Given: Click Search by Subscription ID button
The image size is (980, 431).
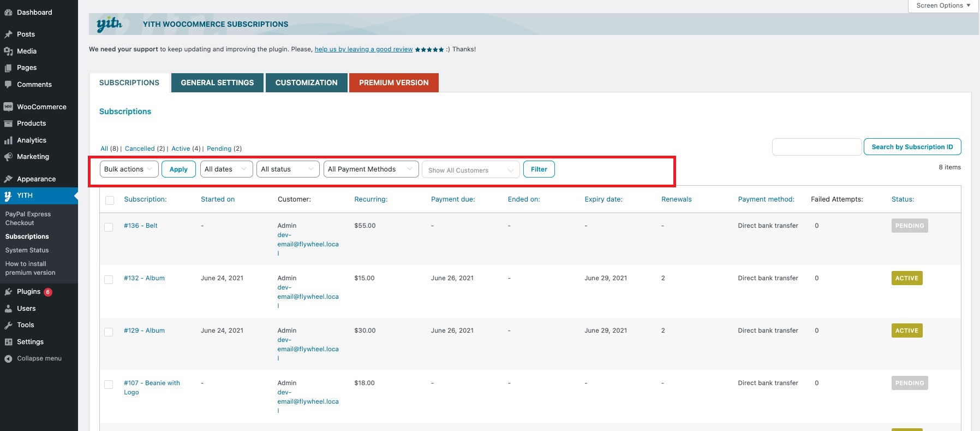Looking at the screenshot, I should click(912, 147).
